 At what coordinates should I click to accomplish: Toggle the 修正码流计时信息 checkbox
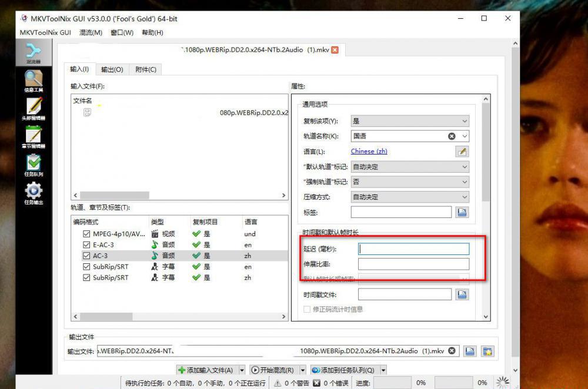click(x=307, y=309)
